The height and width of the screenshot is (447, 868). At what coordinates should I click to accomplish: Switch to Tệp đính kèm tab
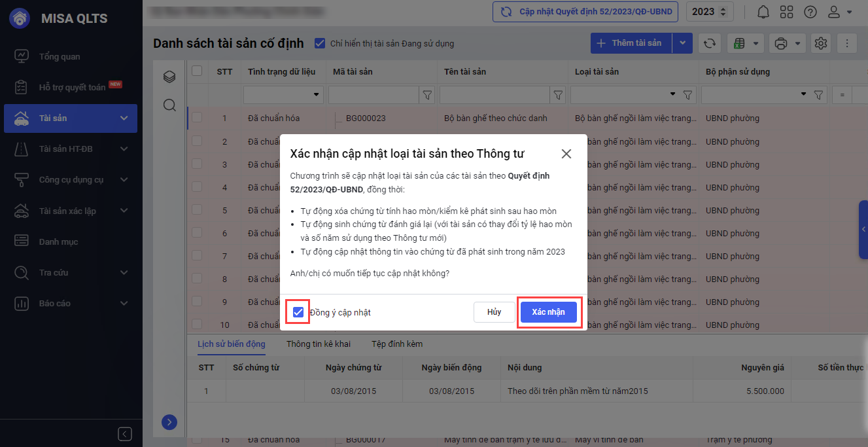click(x=397, y=344)
